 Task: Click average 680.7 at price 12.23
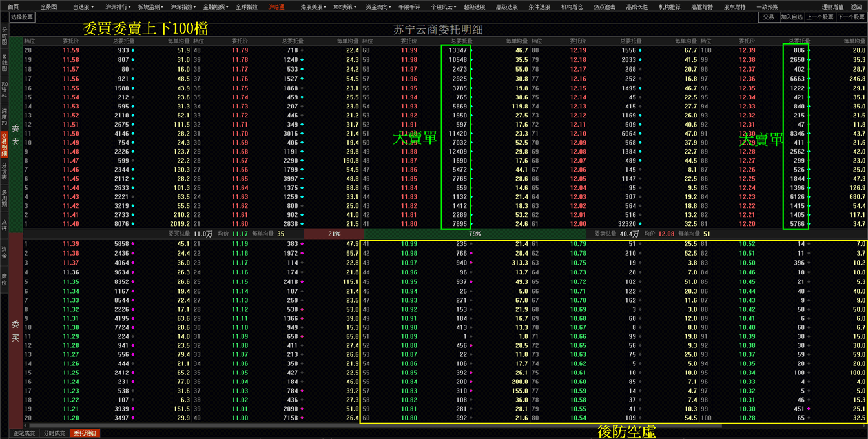click(x=857, y=197)
